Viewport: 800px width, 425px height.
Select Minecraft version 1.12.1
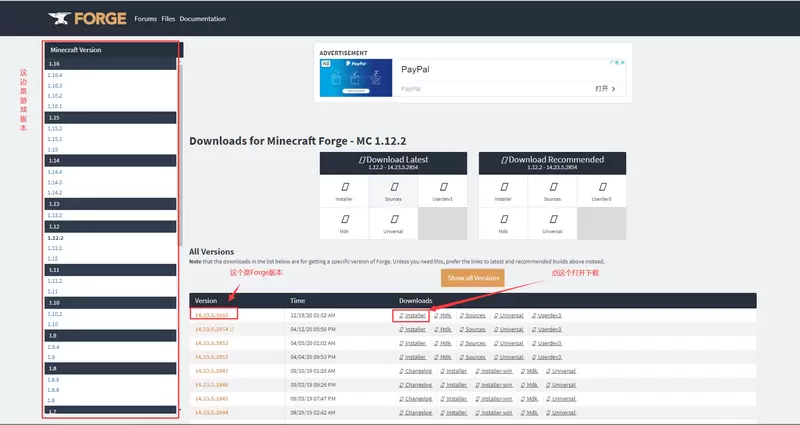55,248
